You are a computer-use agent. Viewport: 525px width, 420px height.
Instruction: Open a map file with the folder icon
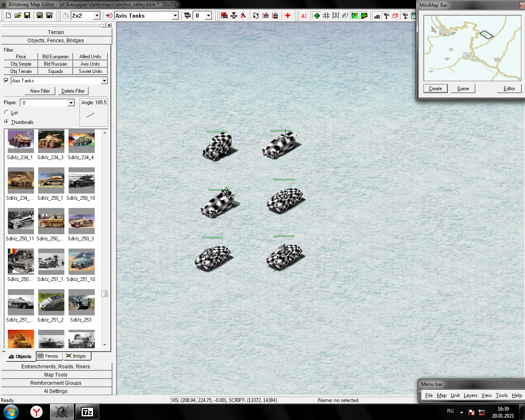(18, 16)
